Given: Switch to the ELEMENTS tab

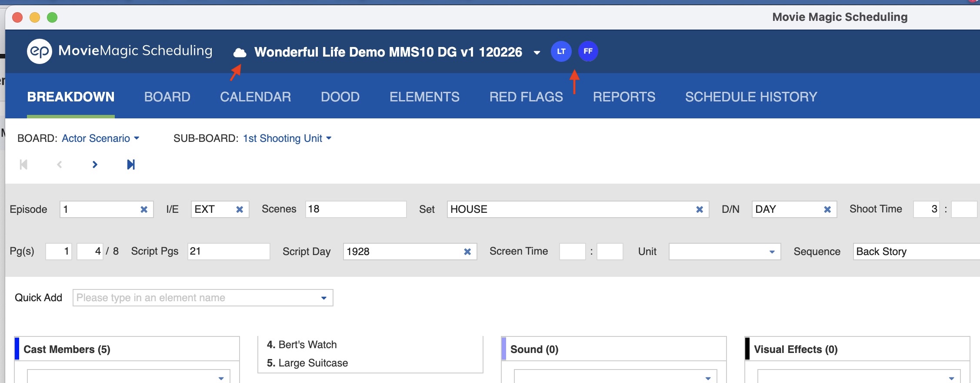Looking at the screenshot, I should click(424, 97).
